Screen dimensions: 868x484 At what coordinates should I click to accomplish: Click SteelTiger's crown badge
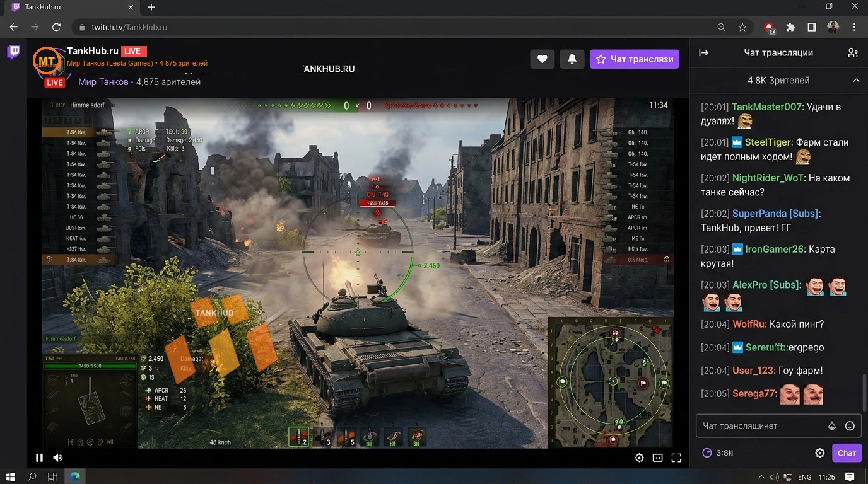coord(737,142)
